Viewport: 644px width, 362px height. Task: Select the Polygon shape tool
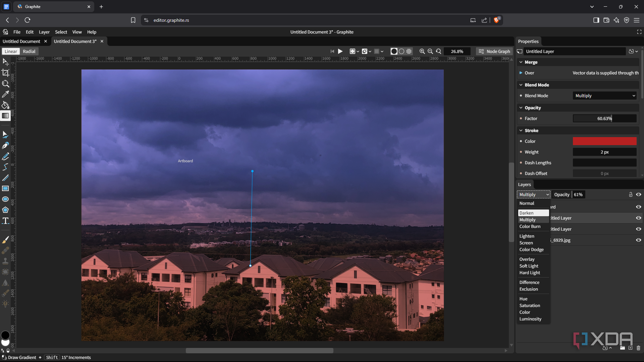[x=5, y=210]
